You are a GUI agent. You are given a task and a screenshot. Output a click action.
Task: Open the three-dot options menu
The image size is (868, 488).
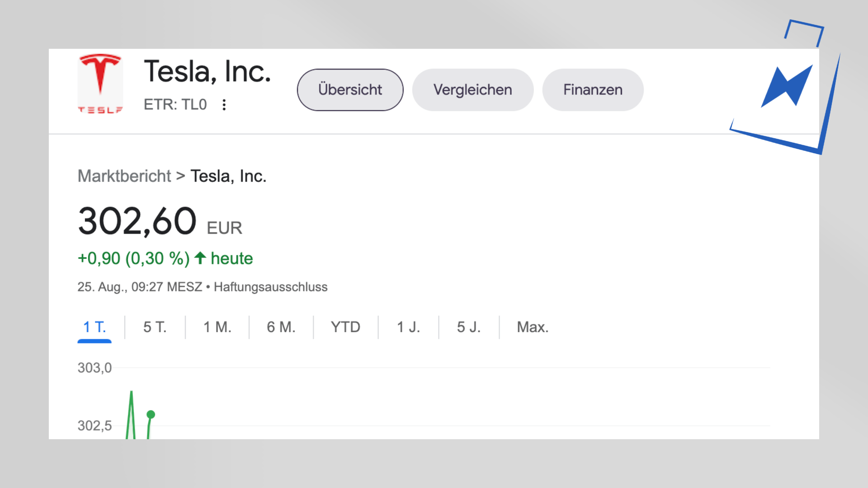(x=224, y=105)
